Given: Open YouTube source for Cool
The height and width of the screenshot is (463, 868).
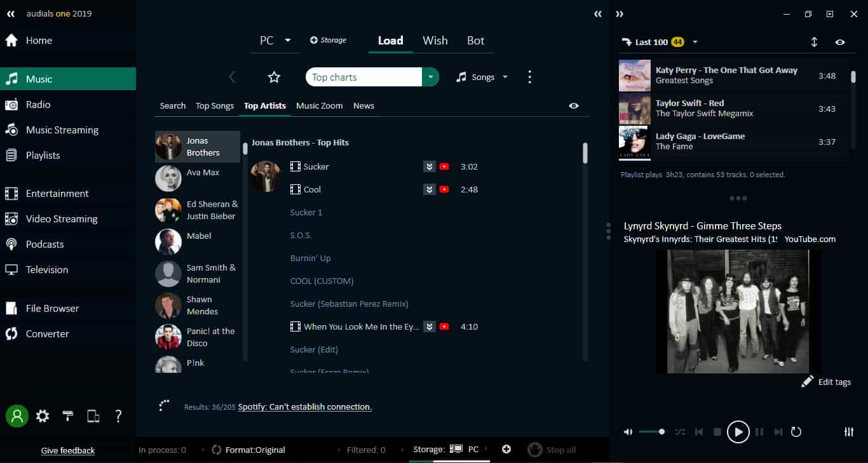Looking at the screenshot, I should tap(444, 190).
